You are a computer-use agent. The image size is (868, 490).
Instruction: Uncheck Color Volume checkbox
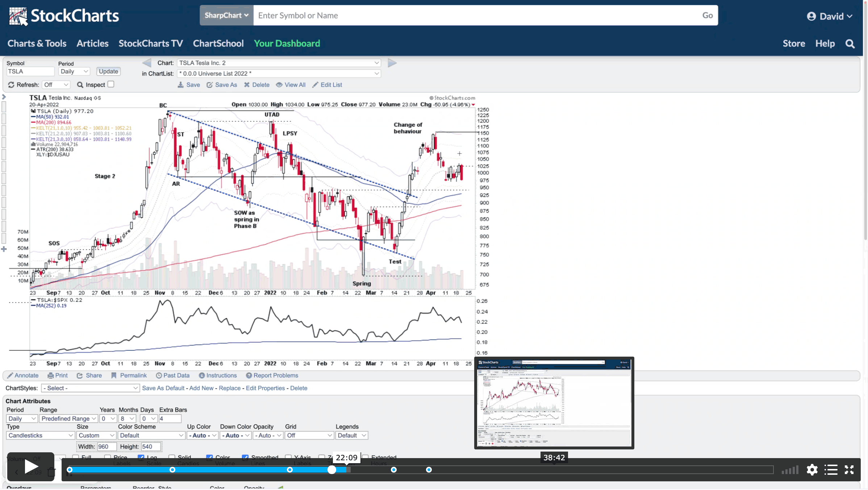tap(209, 457)
